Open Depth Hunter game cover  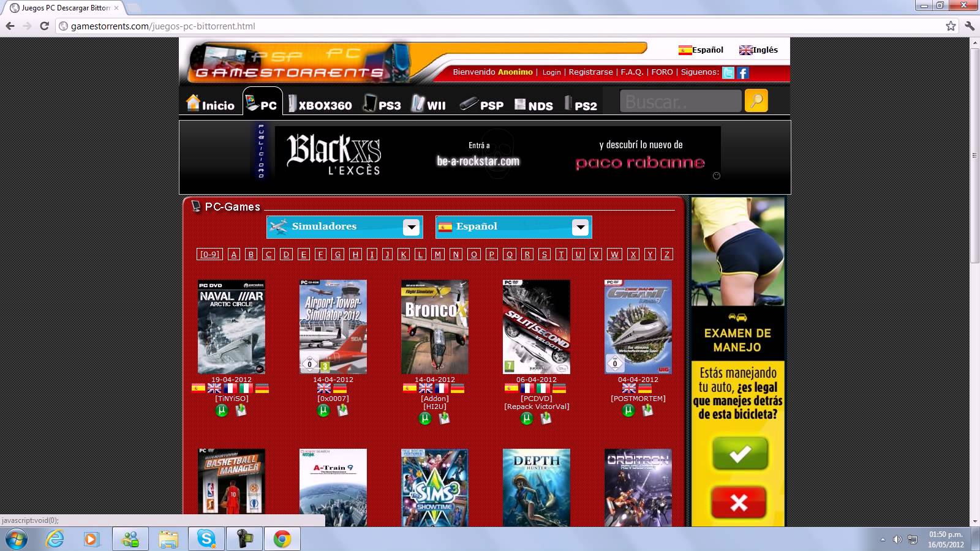coord(537,487)
